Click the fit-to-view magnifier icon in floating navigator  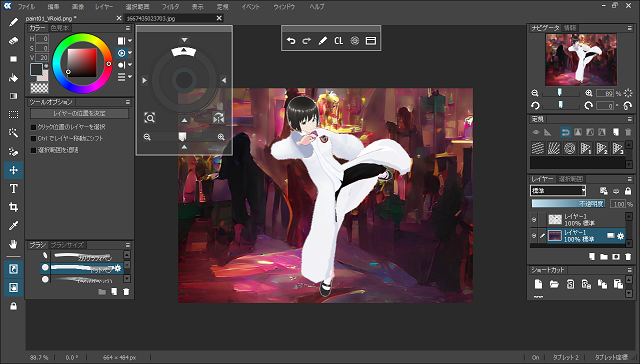tap(149, 118)
